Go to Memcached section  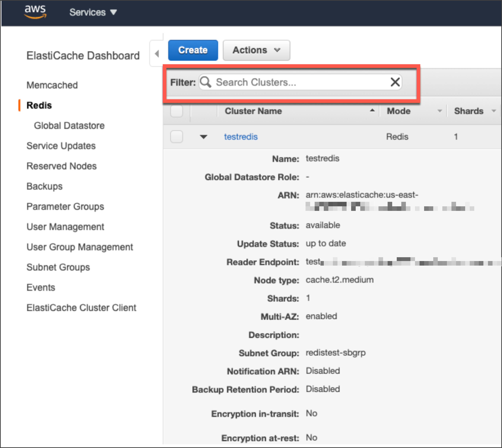tap(52, 85)
